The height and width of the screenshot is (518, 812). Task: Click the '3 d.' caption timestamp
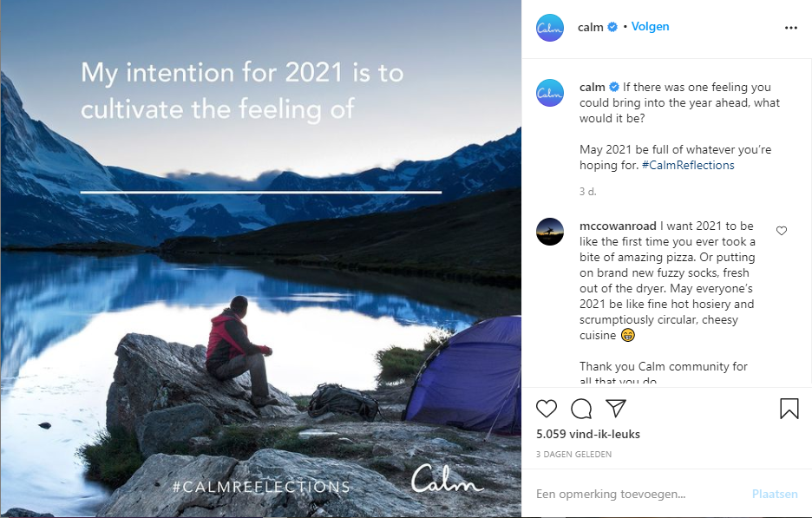[588, 191]
